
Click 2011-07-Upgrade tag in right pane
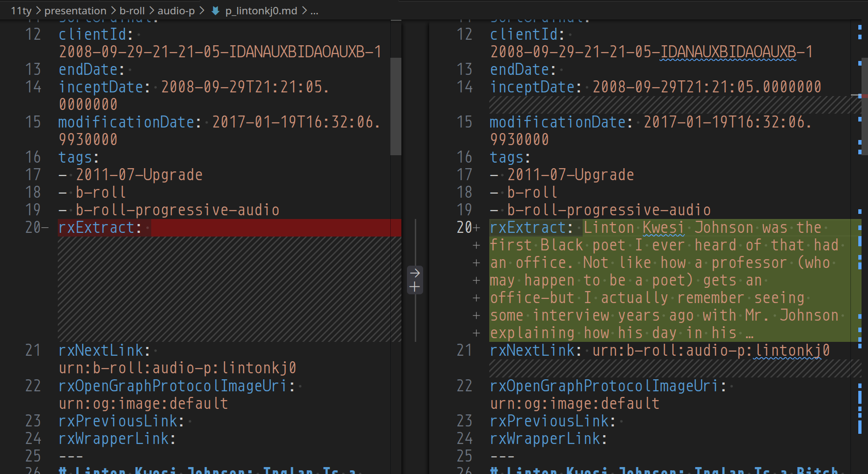[571, 175]
